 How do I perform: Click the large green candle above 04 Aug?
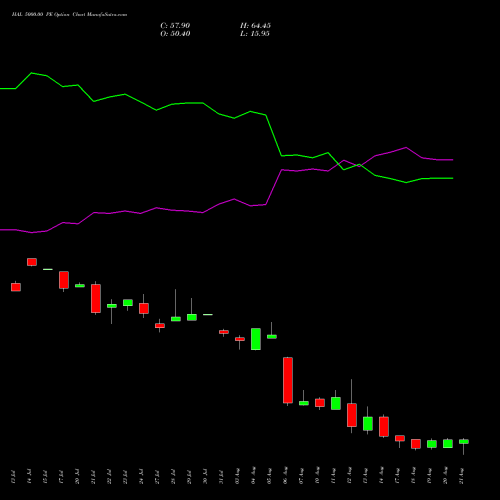coord(256,339)
